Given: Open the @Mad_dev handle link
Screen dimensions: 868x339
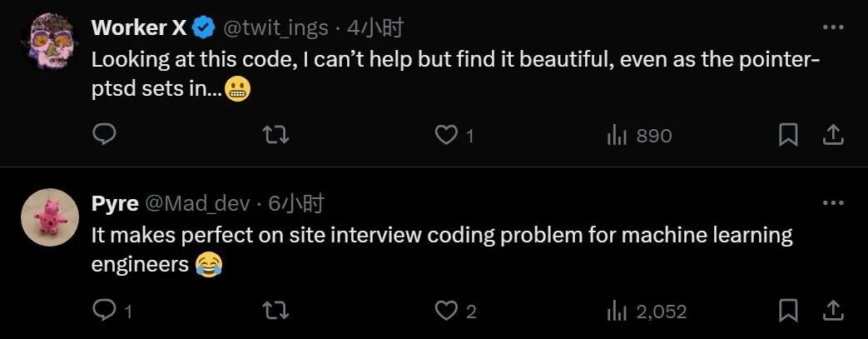Looking at the screenshot, I should click(197, 204).
